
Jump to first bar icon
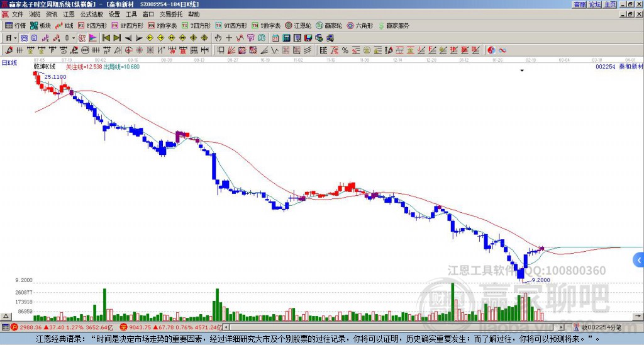point(106,38)
